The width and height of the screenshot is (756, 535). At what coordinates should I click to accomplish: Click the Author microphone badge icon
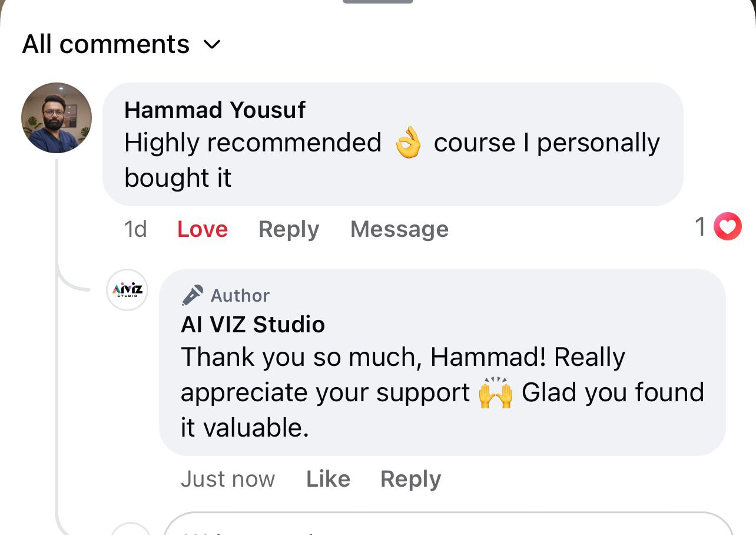tap(193, 295)
